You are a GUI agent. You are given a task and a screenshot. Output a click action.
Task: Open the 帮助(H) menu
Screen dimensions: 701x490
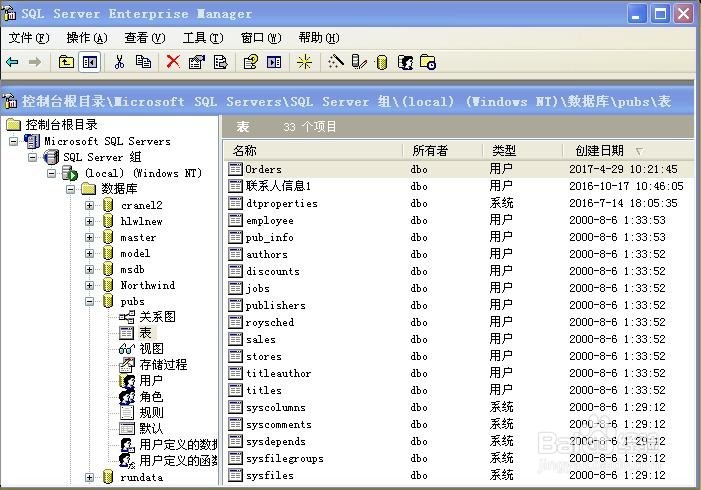click(319, 38)
